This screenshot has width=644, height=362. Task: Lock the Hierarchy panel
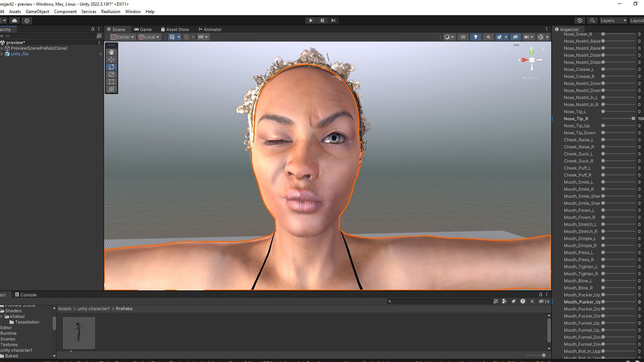coord(93,29)
